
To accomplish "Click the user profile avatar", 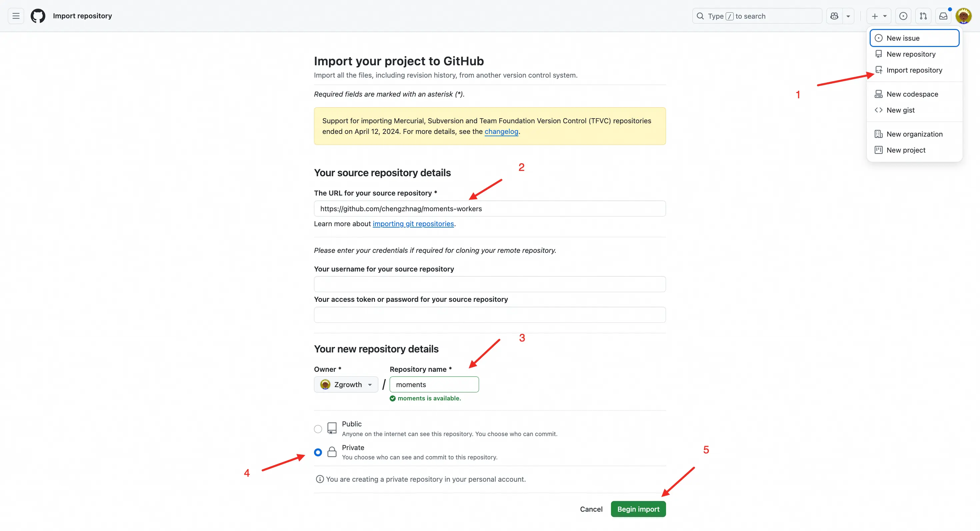I will [x=963, y=16].
